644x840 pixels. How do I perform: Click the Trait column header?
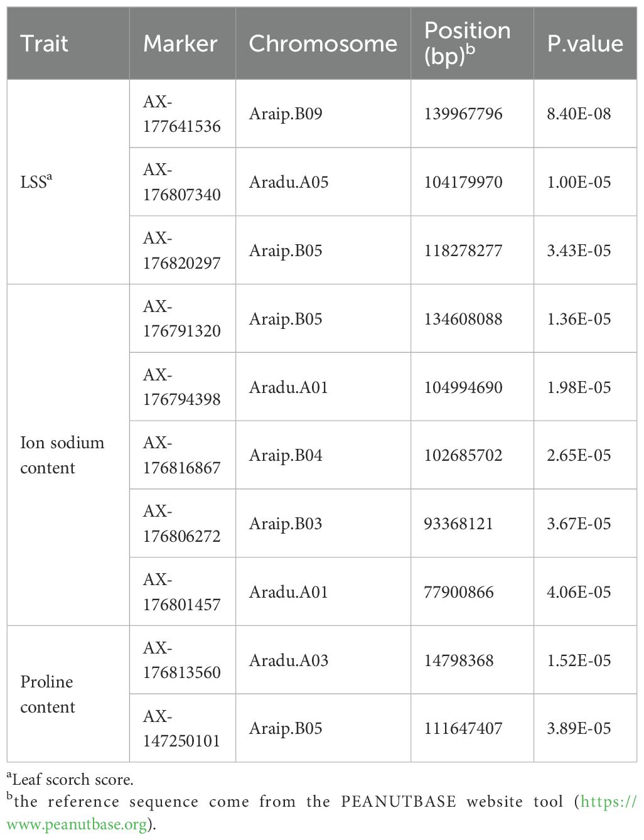[44, 43]
